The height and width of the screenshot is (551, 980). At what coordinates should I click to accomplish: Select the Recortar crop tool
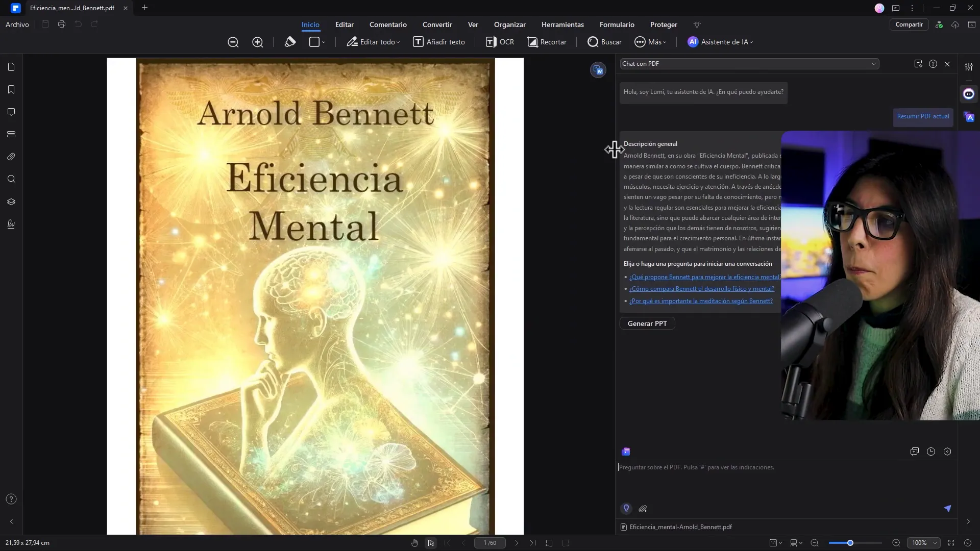[x=547, y=42]
